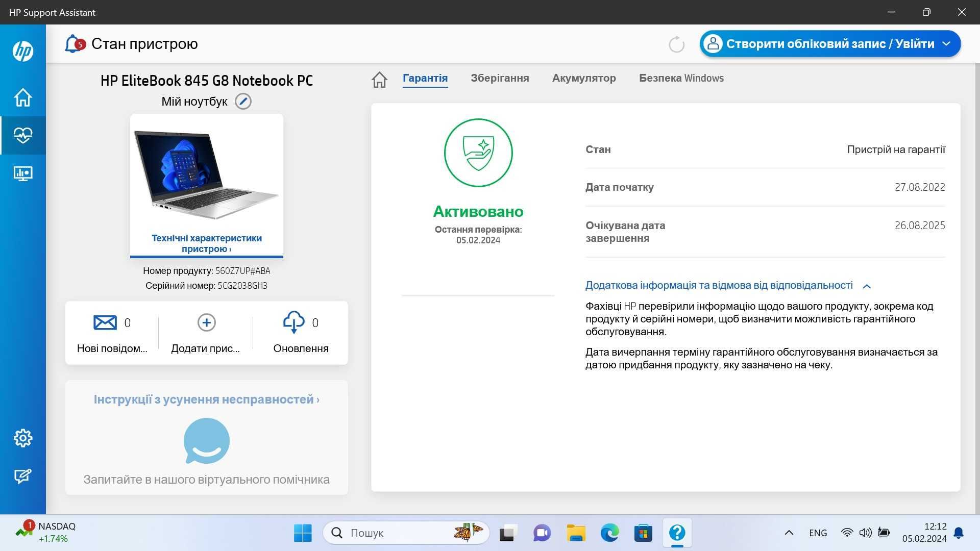Open the notification bell in system tray
Viewport: 980px width, 551px height.
[x=959, y=533]
